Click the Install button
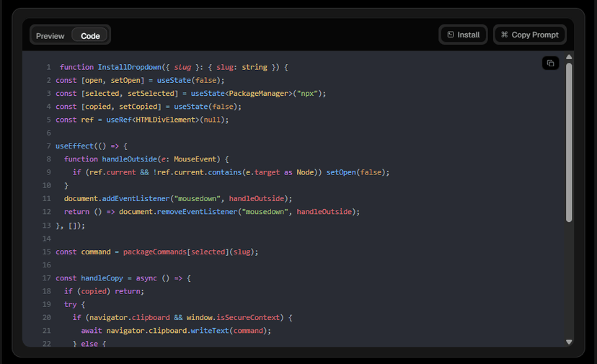Image resolution: width=597 pixels, height=364 pixels. coord(463,35)
